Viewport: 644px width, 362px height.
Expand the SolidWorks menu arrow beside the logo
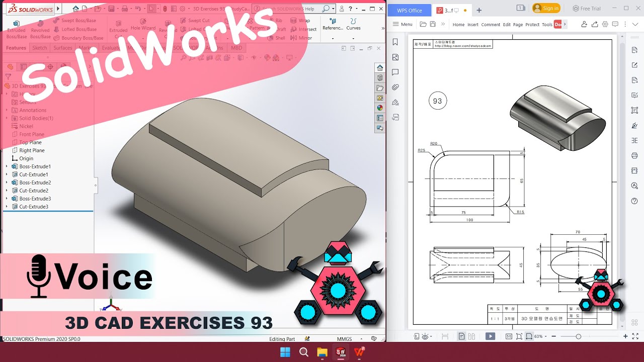pos(58,9)
